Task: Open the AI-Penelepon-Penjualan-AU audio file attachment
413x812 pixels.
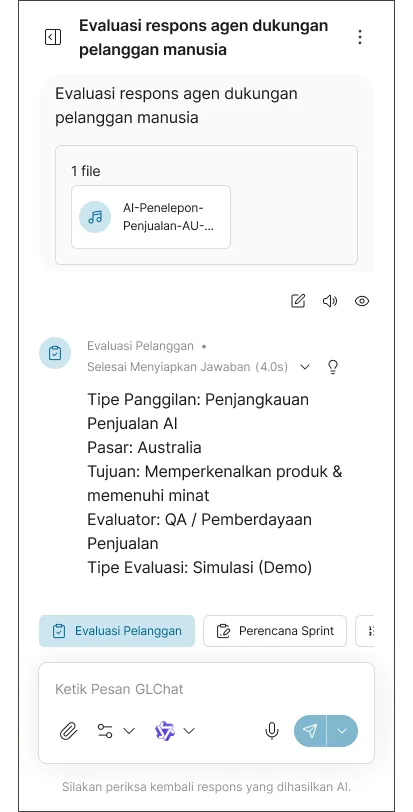Action: pos(151,217)
